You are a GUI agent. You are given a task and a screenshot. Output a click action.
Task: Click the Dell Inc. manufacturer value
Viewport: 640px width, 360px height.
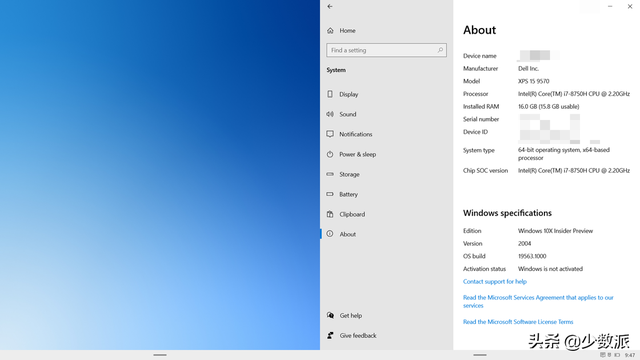(x=529, y=69)
